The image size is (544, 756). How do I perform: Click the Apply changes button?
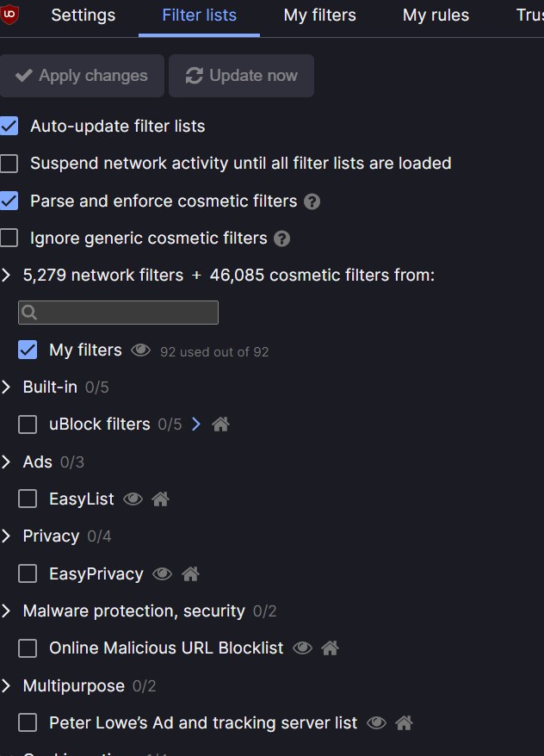[82, 76]
